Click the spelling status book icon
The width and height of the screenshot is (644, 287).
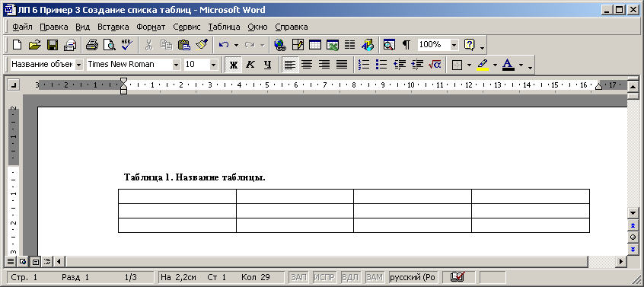tap(458, 277)
